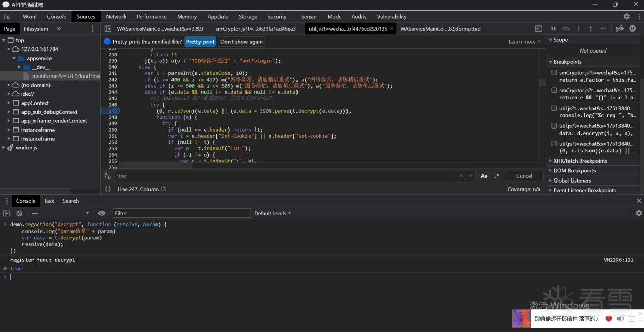Switch to the Network tab
Screen dimensions: 644x332
(x=116, y=17)
